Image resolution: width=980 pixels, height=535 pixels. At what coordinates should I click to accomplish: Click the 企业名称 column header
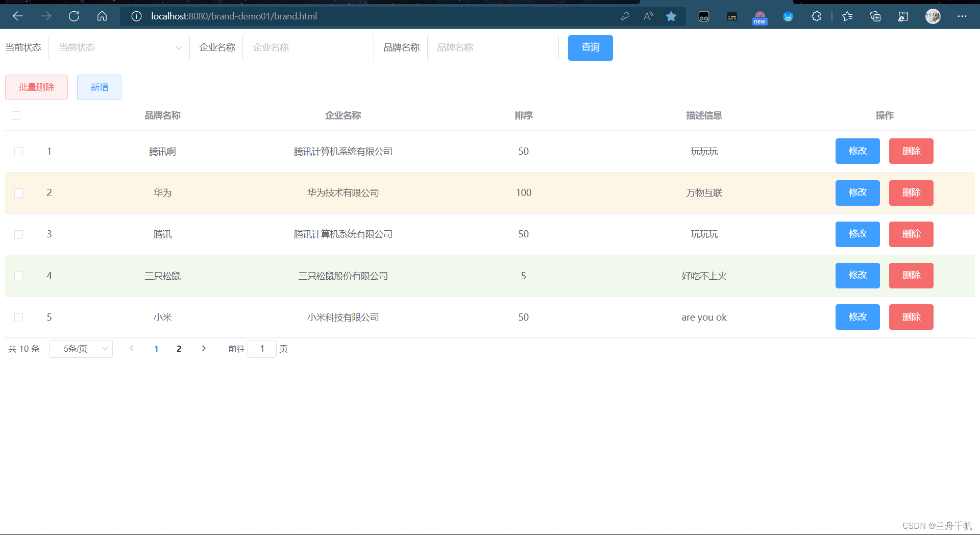[343, 115]
